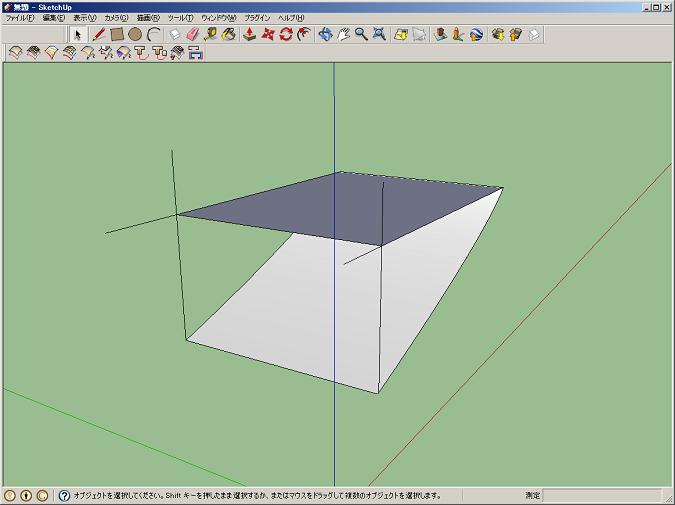Choose the Pan hand tool
Image resolution: width=675 pixels, height=505 pixels.
coord(343,34)
